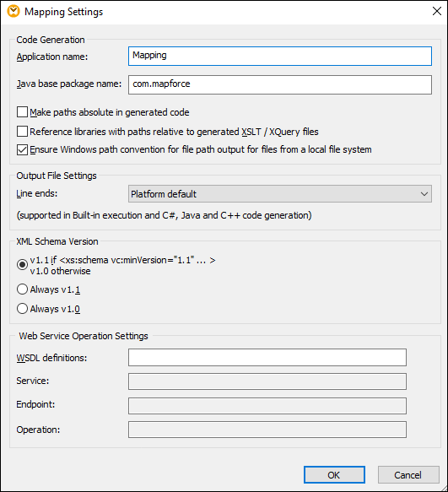
Task: Click the Mapping Settings title text
Action: point(63,12)
